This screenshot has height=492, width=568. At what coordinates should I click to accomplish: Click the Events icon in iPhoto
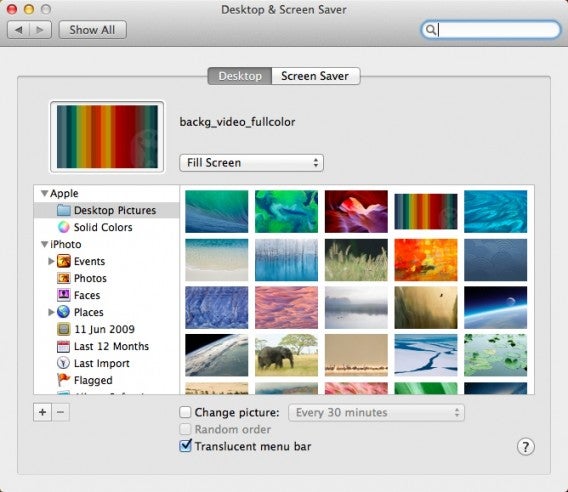64,261
